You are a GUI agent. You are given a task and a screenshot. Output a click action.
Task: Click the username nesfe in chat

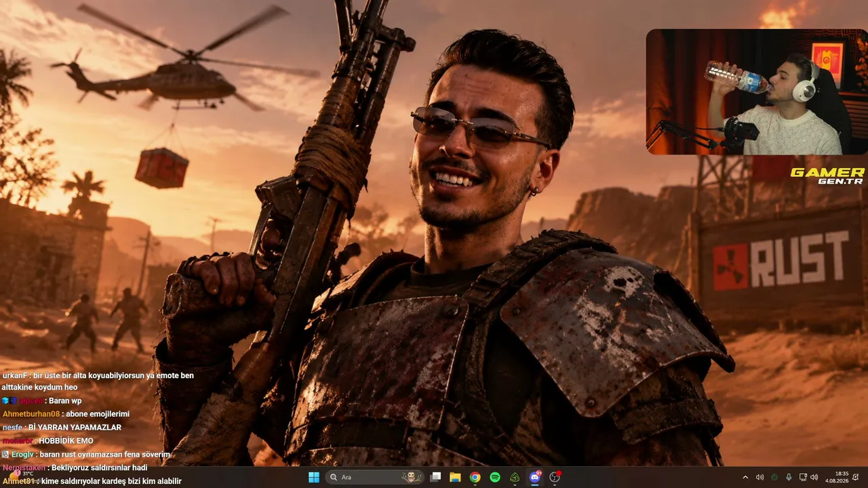pos(12,428)
